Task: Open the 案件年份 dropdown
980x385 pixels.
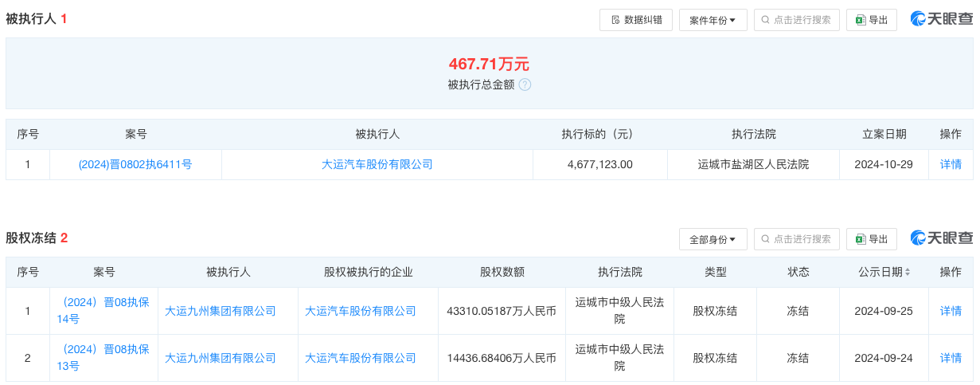Action: tap(713, 20)
